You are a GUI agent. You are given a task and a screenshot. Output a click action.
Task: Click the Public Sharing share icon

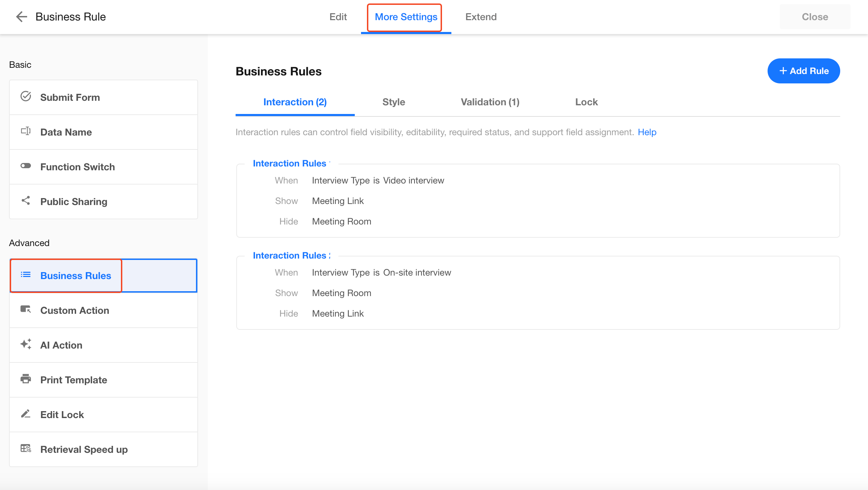(x=26, y=201)
